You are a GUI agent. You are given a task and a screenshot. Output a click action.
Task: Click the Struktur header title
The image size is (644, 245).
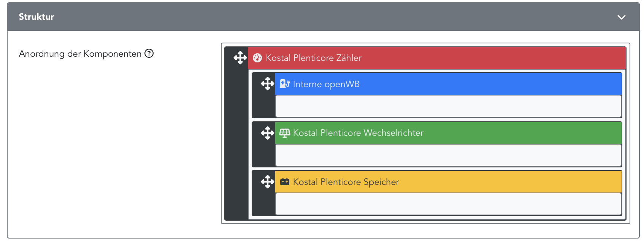(x=36, y=17)
